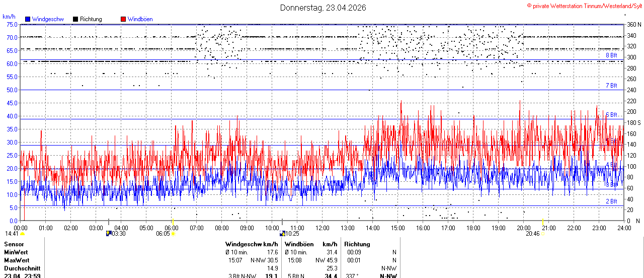The width and height of the screenshot is (644, 278).
Task: Click the Richtung column header in the table
Action: (357, 244)
